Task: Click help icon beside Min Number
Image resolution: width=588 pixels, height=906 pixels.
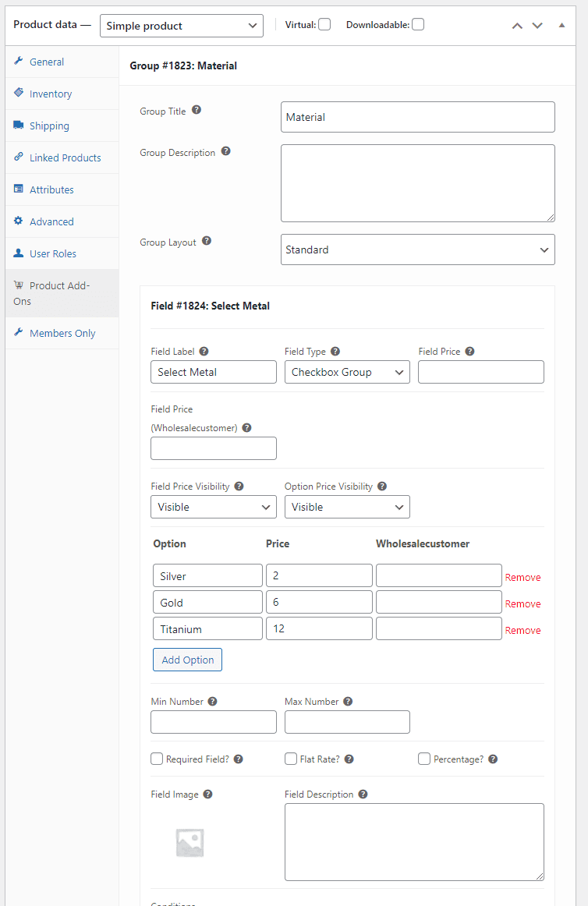Action: [213, 702]
